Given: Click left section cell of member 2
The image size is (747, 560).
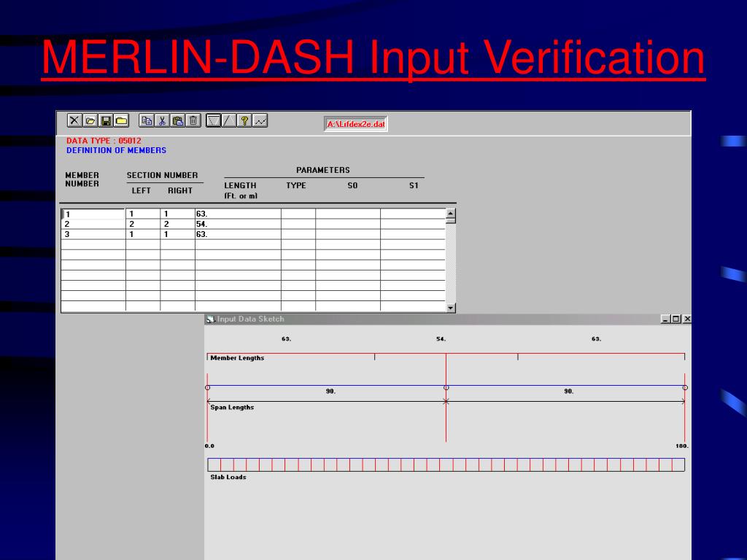Looking at the screenshot, I should click(143, 224).
